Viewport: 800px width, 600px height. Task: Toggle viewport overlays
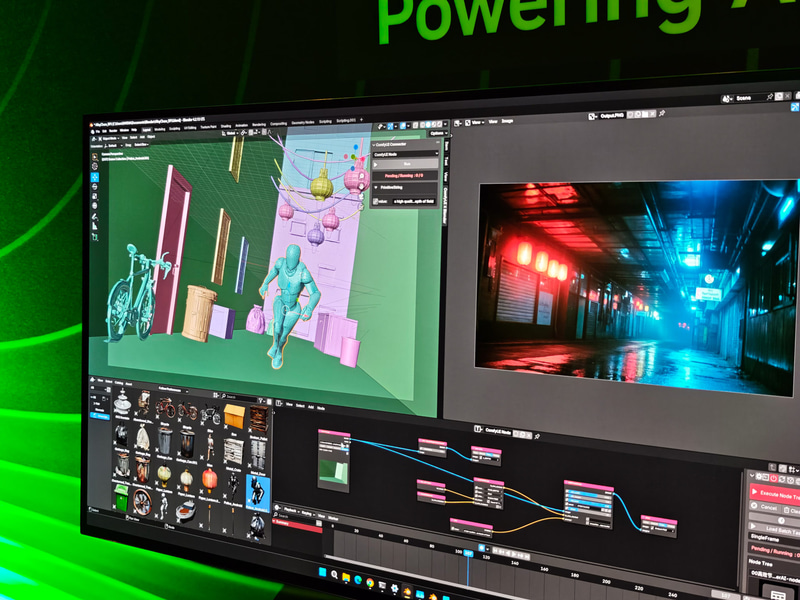click(x=403, y=126)
